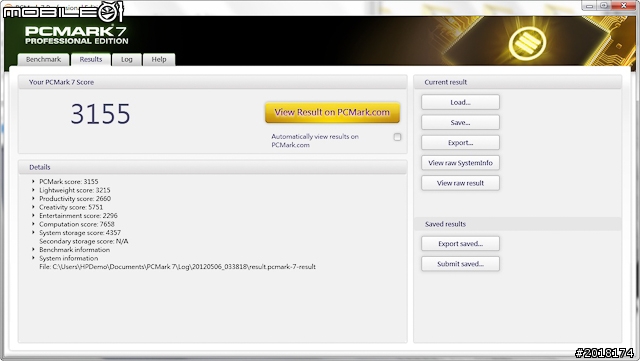Expand the Entertainment score: 2296 row
The width and height of the screenshot is (640, 361).
[33, 216]
